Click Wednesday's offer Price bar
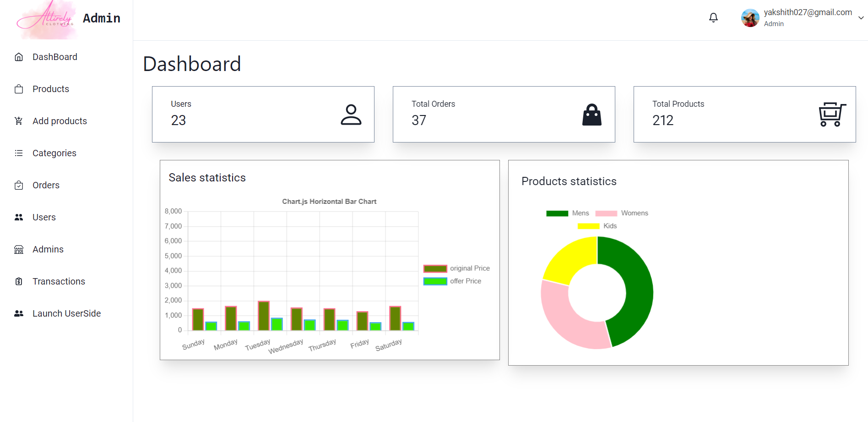Screen dimensions: 868x422 click(310, 325)
